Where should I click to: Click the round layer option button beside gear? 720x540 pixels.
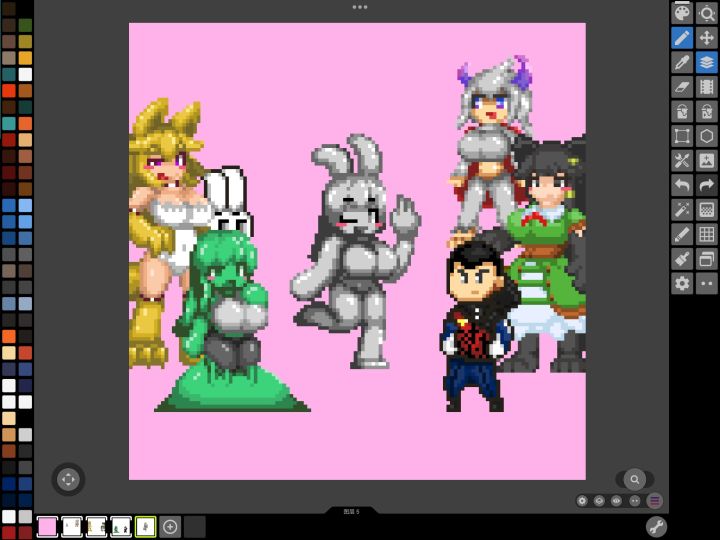click(x=599, y=501)
